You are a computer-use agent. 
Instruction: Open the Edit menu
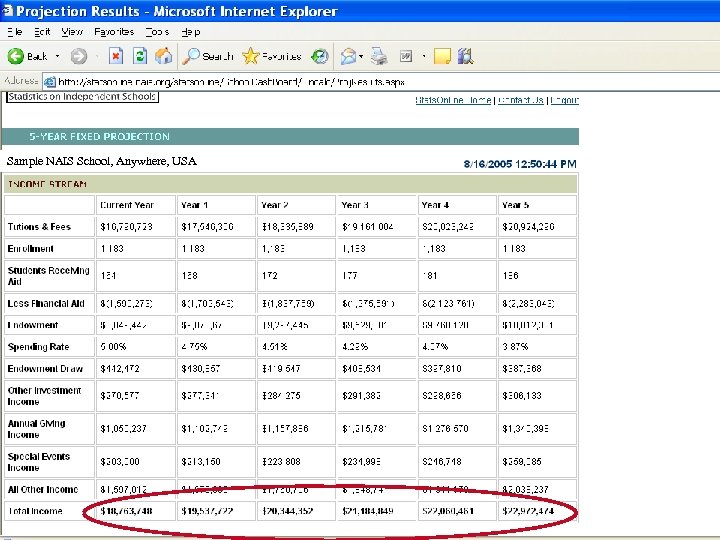point(42,32)
